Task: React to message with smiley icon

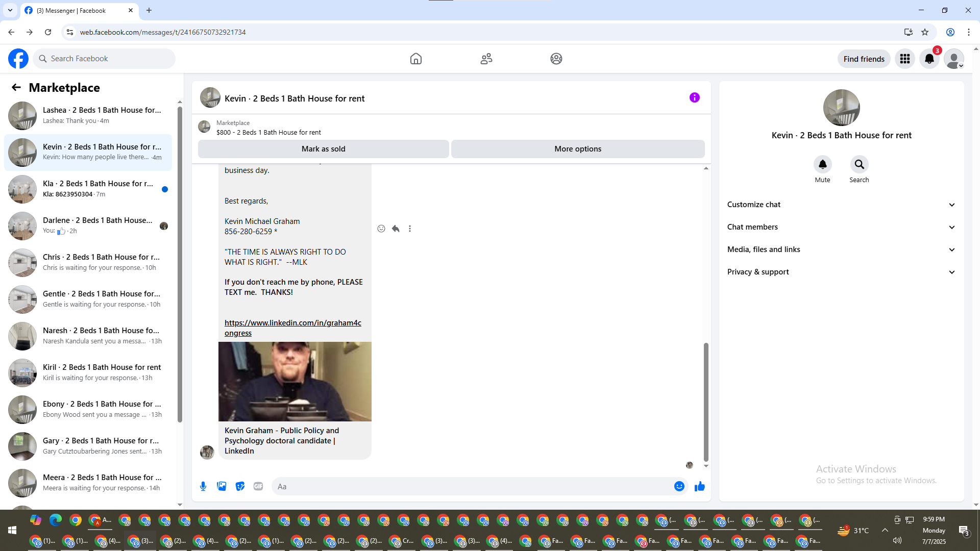Action: pyautogui.click(x=381, y=229)
